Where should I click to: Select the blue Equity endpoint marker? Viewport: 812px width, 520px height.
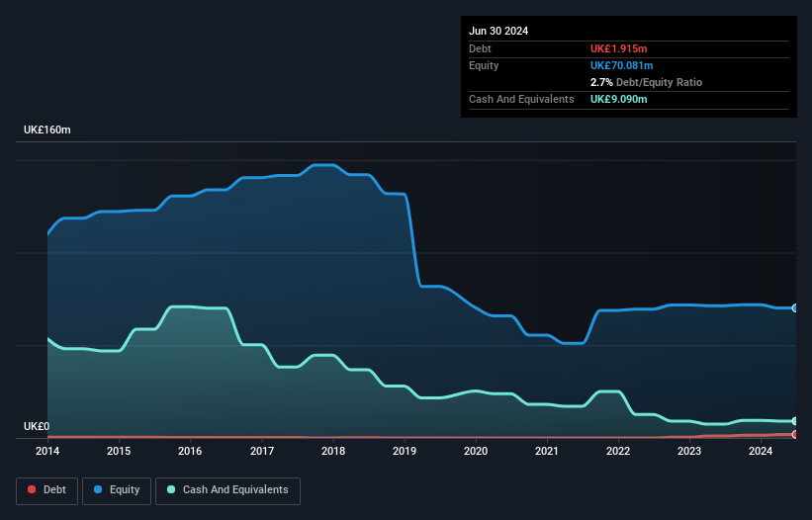tap(795, 307)
